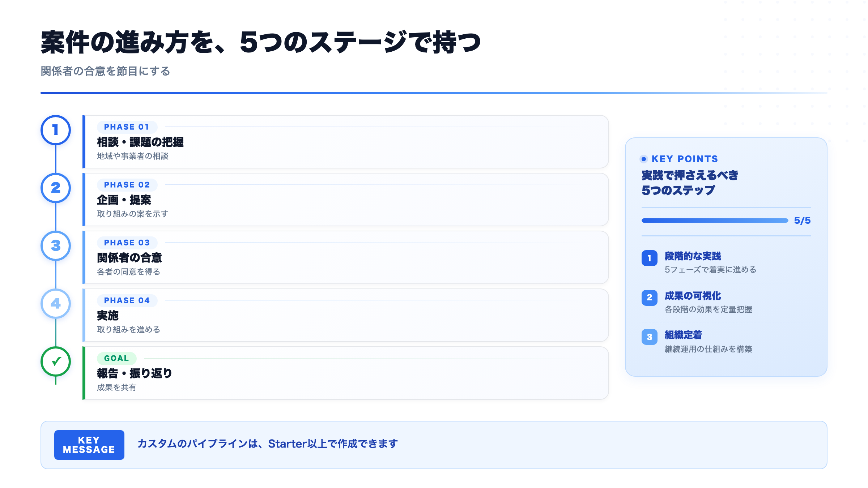Screen dimensions: 868x488
Task: Click the numbered badge 1 beside 段階的な実践
Action: [x=650, y=258]
